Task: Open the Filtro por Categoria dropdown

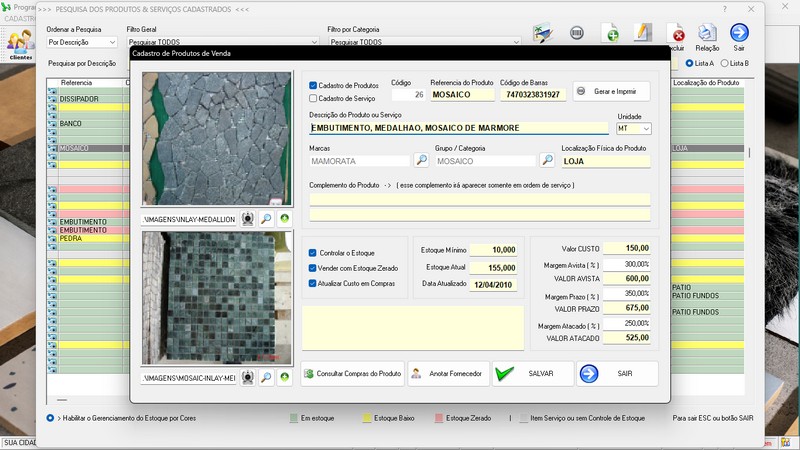Action: [x=516, y=43]
